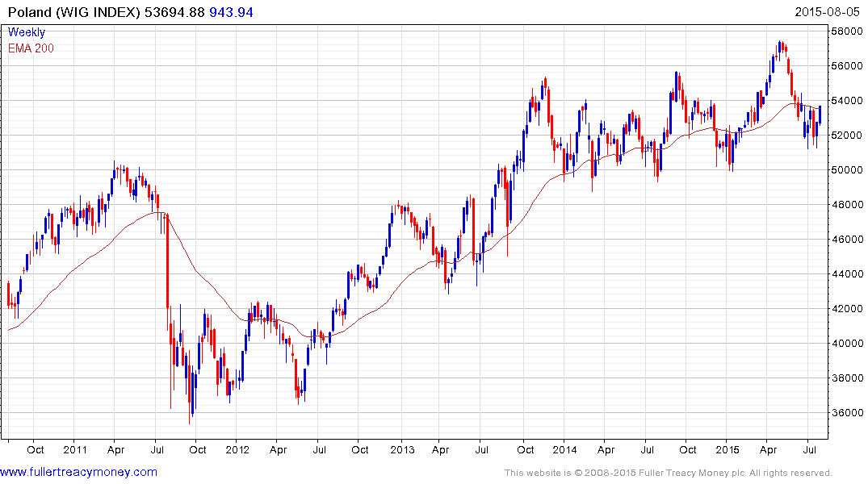Click the 40000 price axis label
This screenshot has width=868, height=484.
click(x=846, y=344)
